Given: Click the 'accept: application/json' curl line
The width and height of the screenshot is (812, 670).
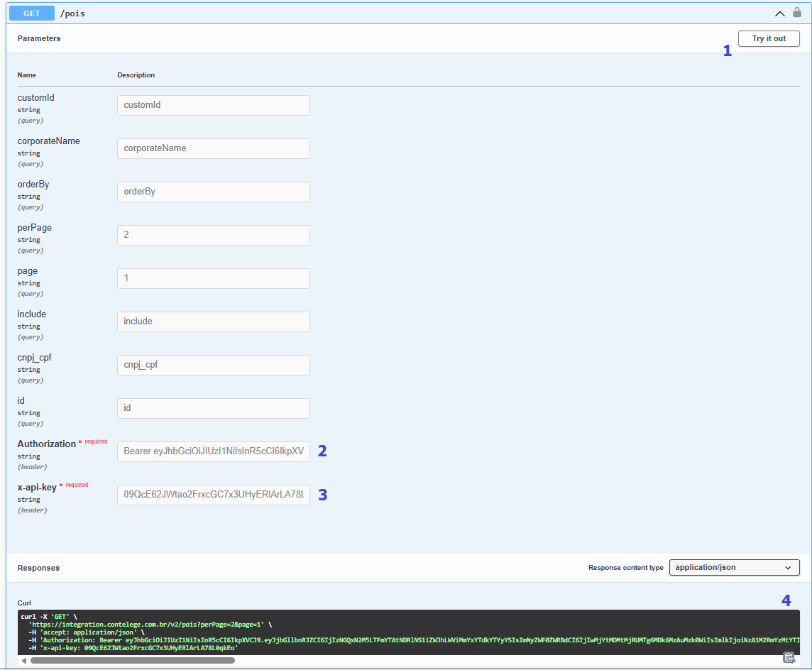Looking at the screenshot, I should (x=87, y=632).
